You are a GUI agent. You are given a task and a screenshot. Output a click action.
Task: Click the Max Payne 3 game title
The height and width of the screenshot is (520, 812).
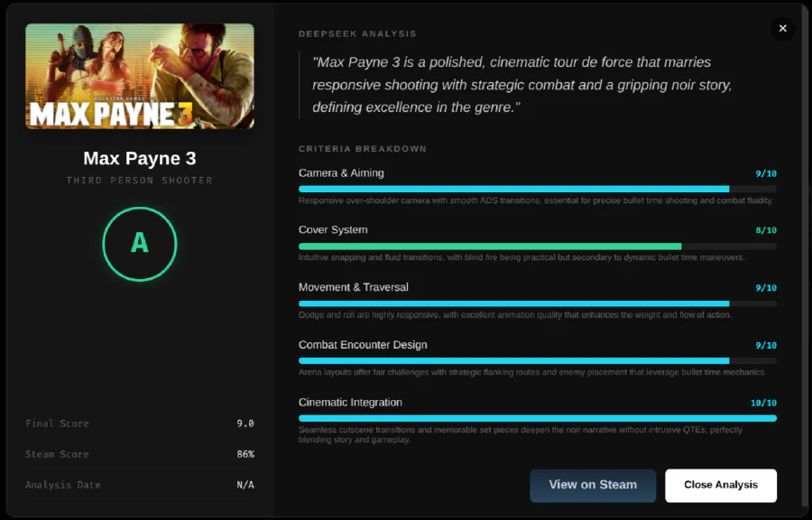click(x=139, y=158)
